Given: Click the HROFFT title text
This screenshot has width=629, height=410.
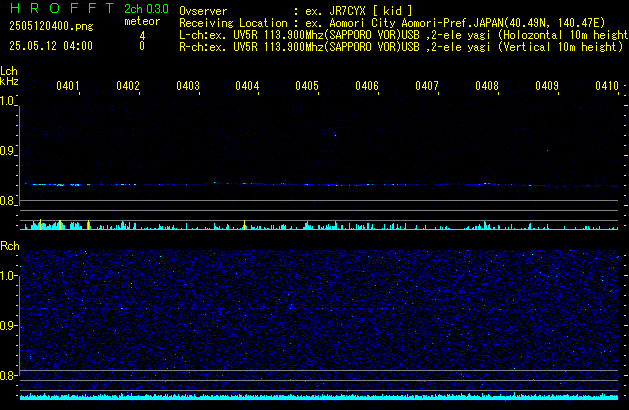Looking at the screenshot, I should click(61, 8).
